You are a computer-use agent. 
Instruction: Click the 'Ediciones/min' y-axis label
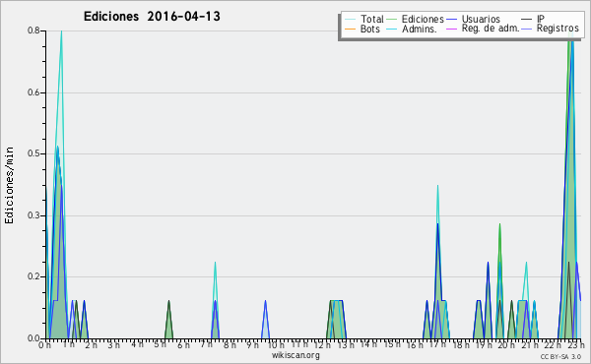click(9, 185)
